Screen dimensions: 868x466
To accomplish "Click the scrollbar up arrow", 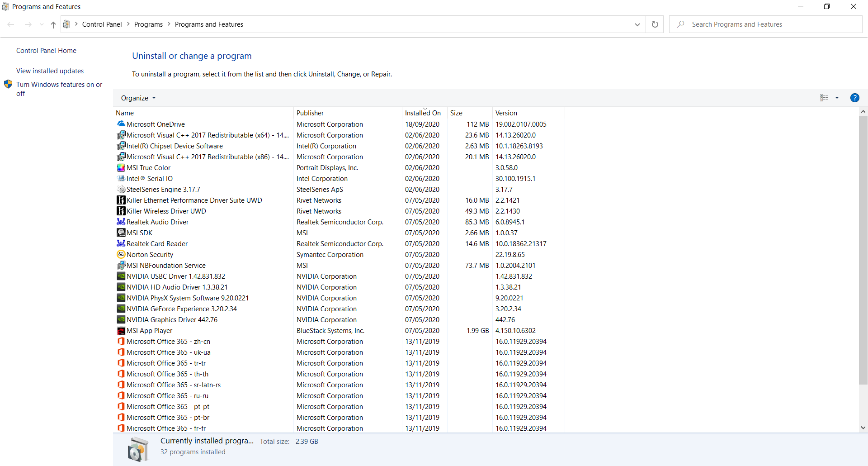I will (863, 111).
